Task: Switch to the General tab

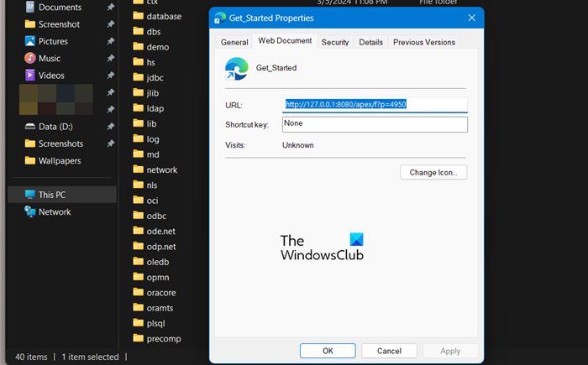Action: [x=234, y=42]
